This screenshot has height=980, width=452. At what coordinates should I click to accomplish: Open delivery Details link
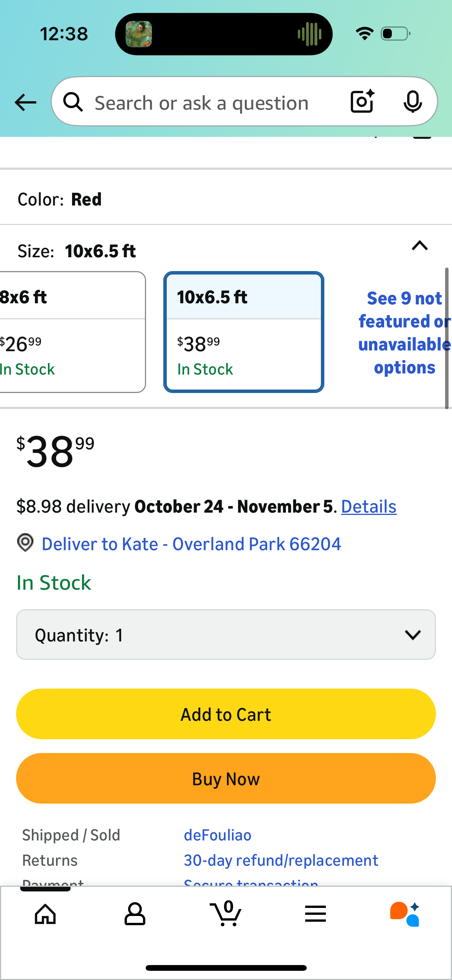368,506
